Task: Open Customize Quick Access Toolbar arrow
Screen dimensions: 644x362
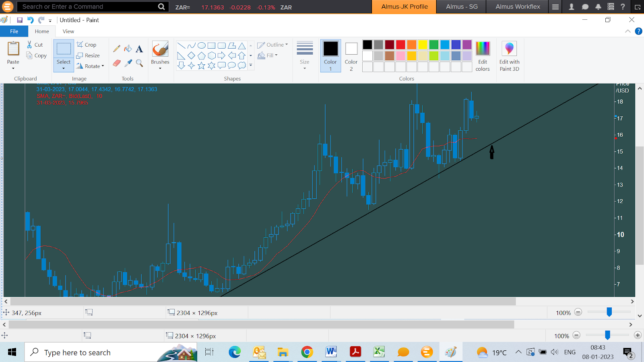Action: click(50, 21)
